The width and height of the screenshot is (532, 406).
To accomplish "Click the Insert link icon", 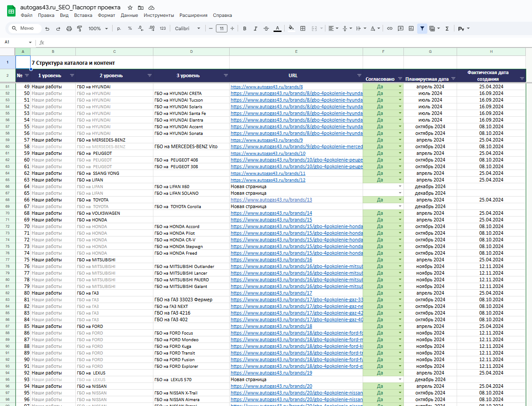I will [390, 28].
